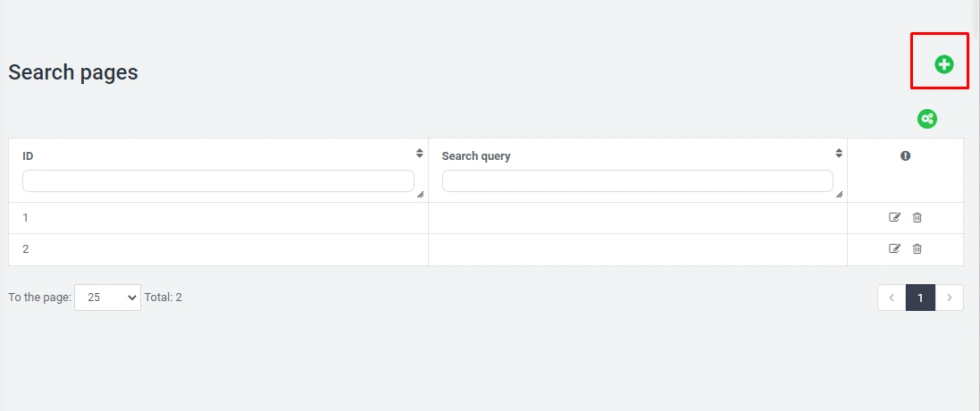The height and width of the screenshot is (411, 980).
Task: Click the green plus add icon
Action: (943, 64)
